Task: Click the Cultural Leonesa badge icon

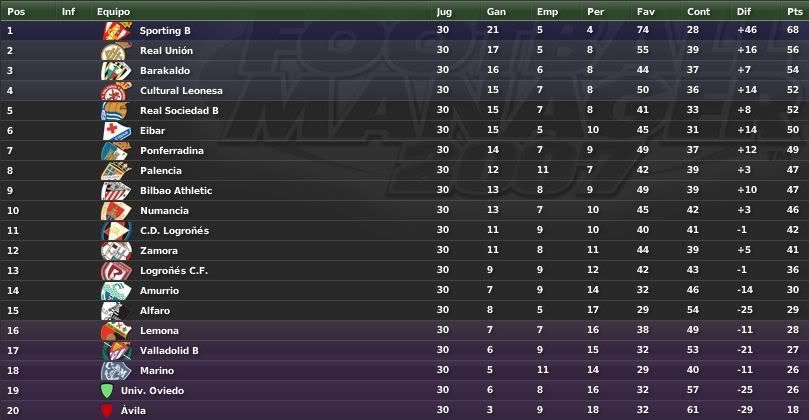Action: pyautogui.click(x=117, y=91)
